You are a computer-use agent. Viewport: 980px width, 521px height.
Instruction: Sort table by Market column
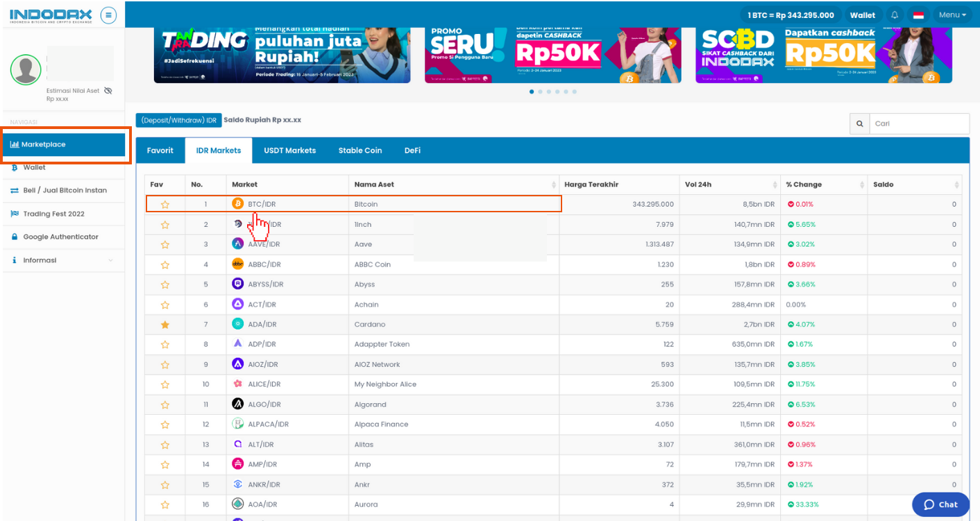287,185
